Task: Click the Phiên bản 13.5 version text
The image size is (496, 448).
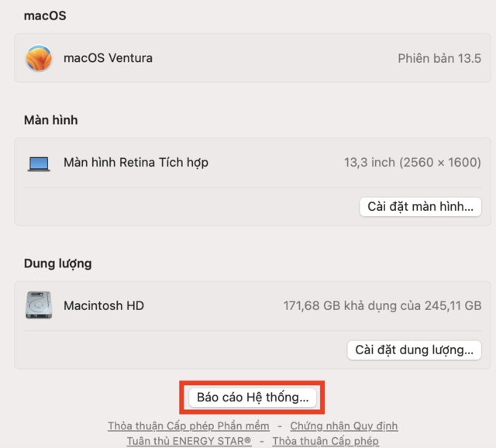Action: coord(439,58)
